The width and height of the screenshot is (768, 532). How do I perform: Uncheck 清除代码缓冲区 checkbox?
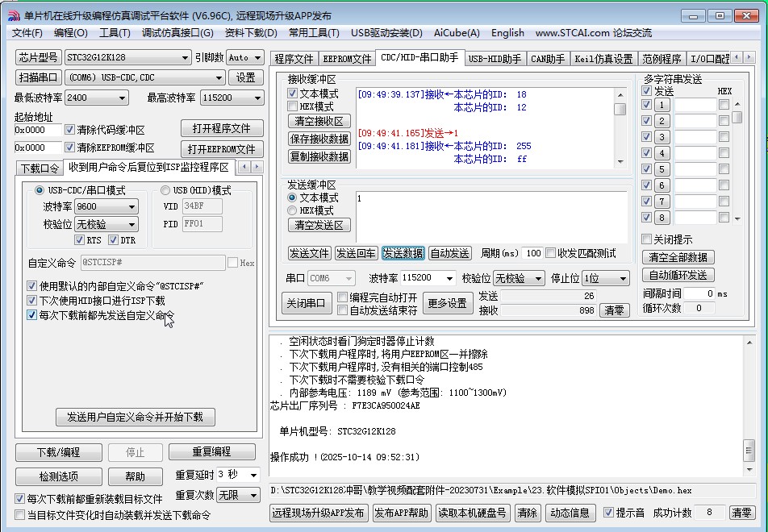[69, 130]
